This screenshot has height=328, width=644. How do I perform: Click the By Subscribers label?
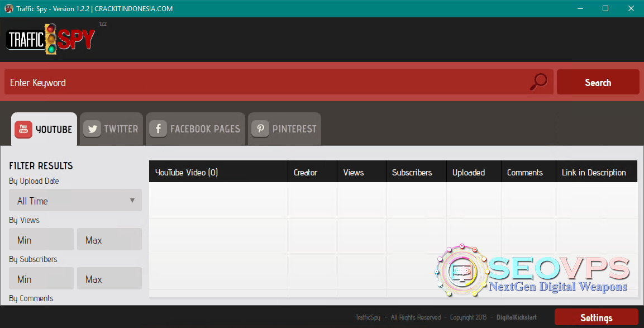[x=34, y=259]
